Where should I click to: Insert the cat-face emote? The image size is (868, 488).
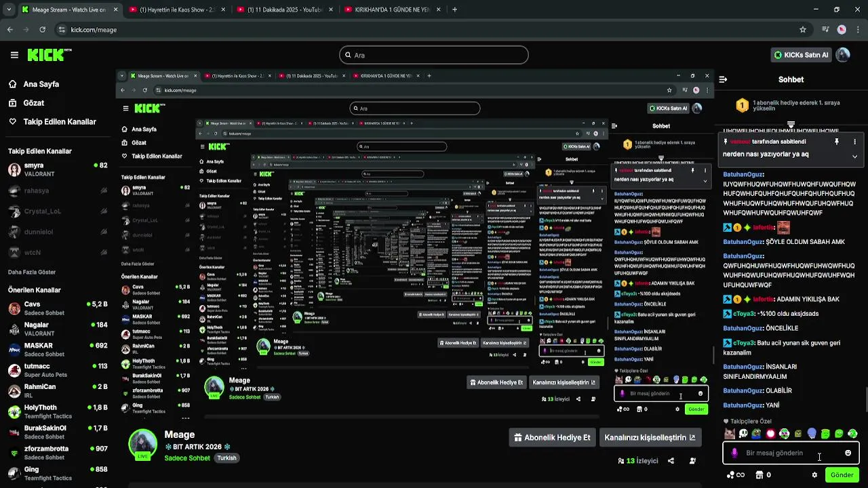(x=730, y=434)
